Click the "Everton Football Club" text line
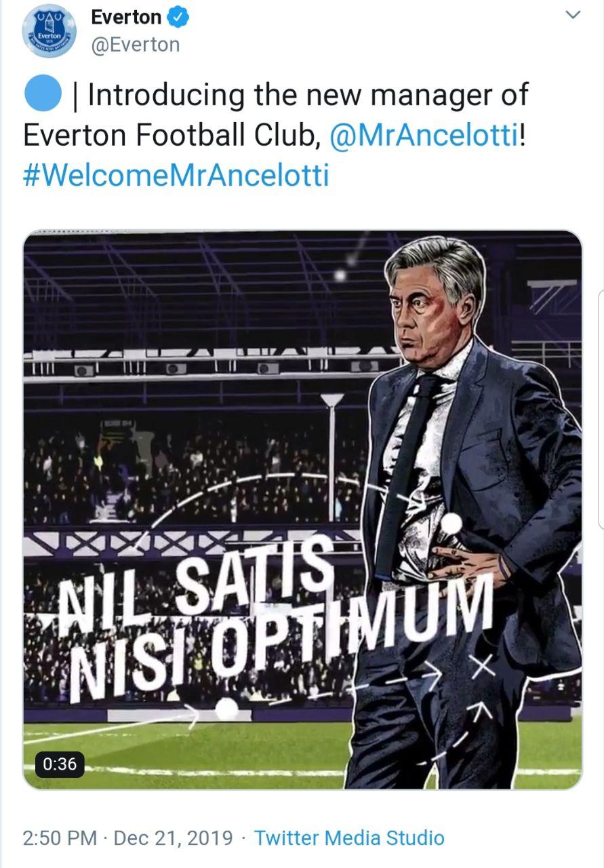 tap(171, 135)
